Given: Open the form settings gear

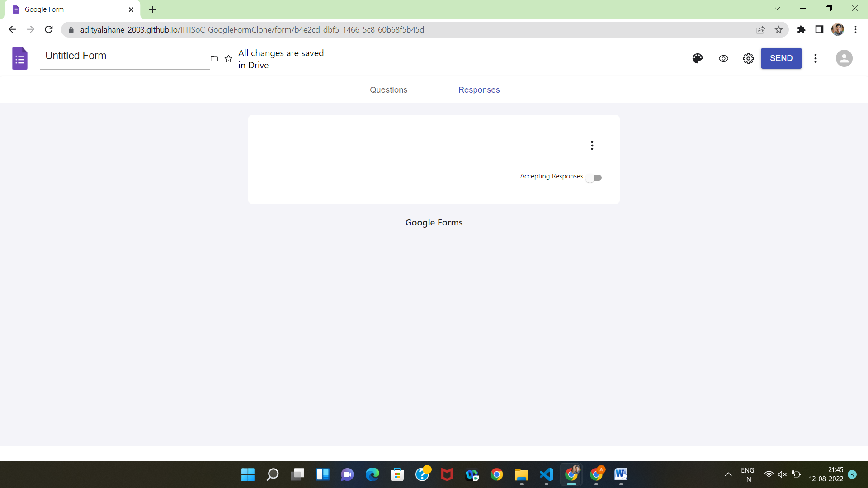Looking at the screenshot, I should click(748, 58).
